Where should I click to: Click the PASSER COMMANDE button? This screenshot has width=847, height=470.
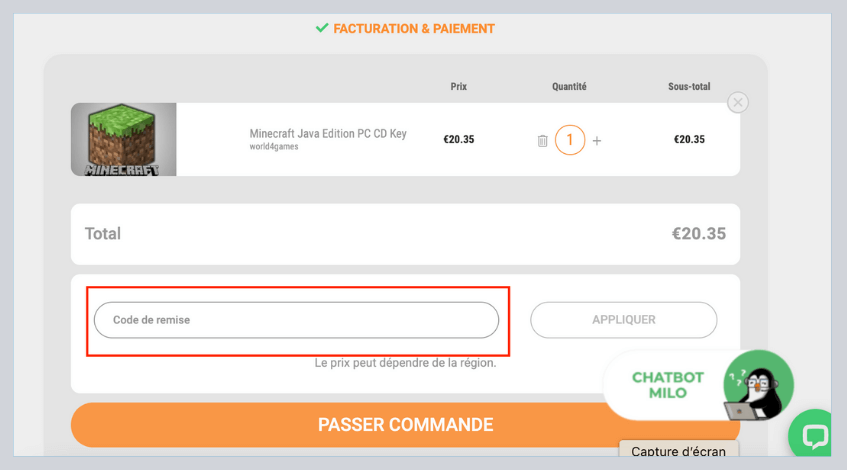coord(405,425)
